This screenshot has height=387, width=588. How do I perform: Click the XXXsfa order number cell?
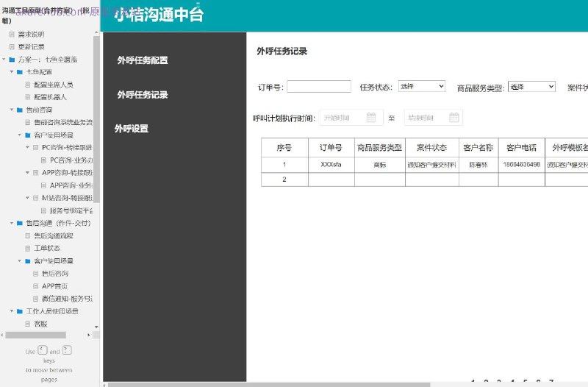tap(331, 165)
